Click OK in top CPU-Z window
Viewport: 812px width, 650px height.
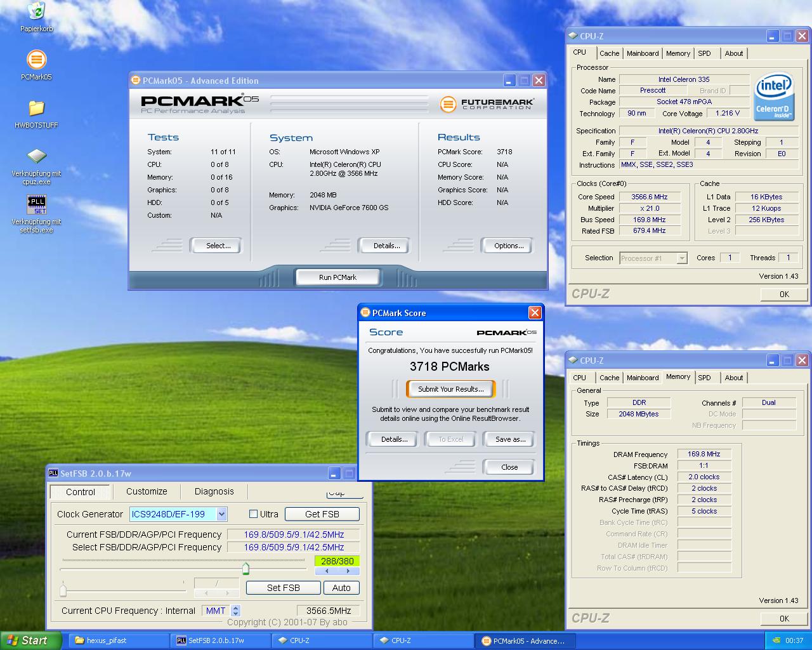(x=784, y=295)
